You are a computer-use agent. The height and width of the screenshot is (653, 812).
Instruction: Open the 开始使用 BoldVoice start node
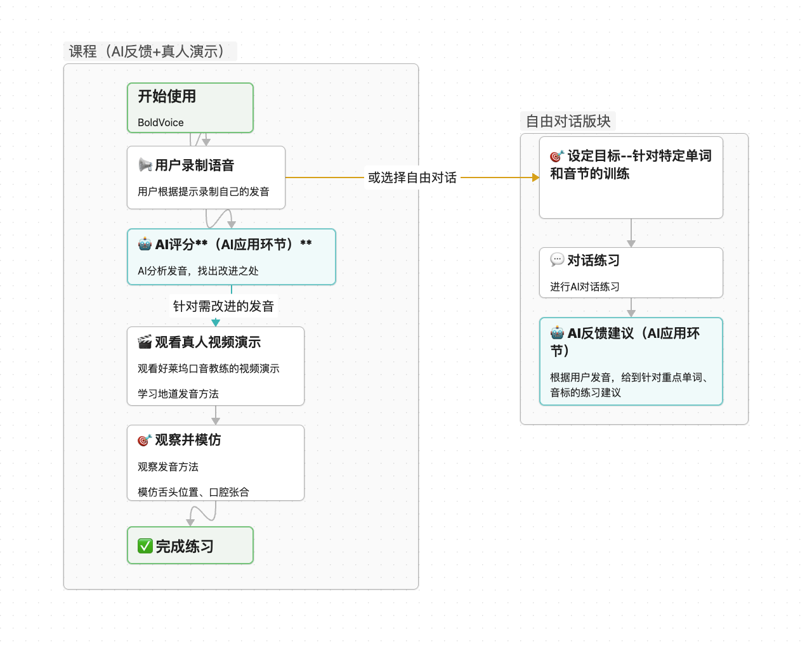[x=190, y=107]
